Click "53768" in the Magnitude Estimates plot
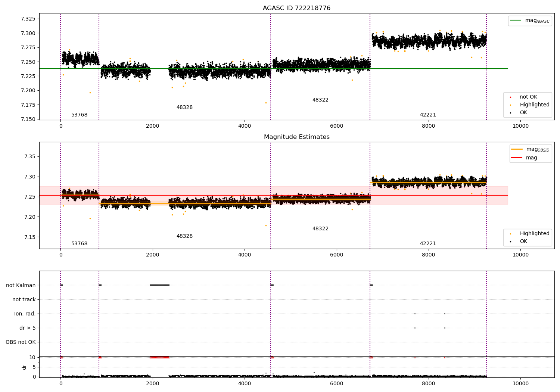This screenshot has width=560, height=392. (x=79, y=244)
